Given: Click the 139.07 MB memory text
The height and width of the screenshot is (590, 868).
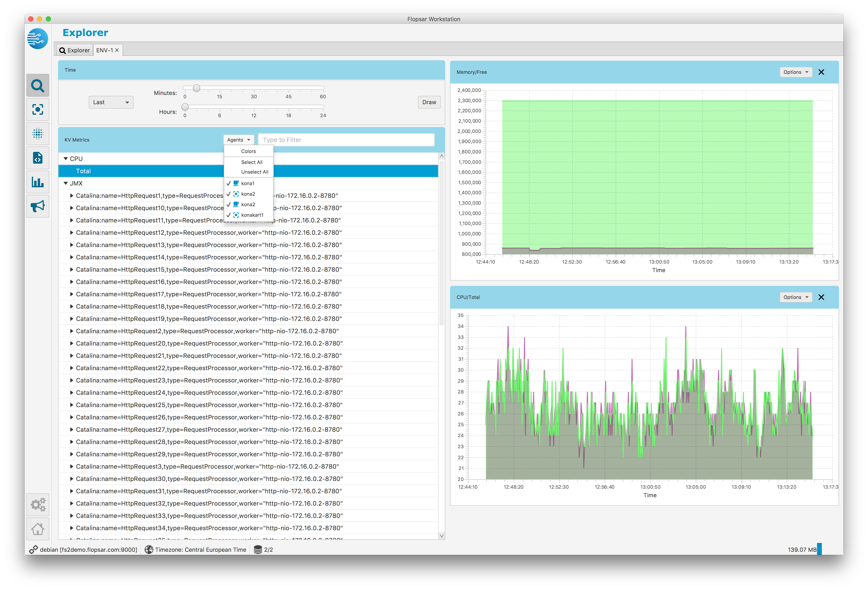Looking at the screenshot, I should [x=802, y=550].
